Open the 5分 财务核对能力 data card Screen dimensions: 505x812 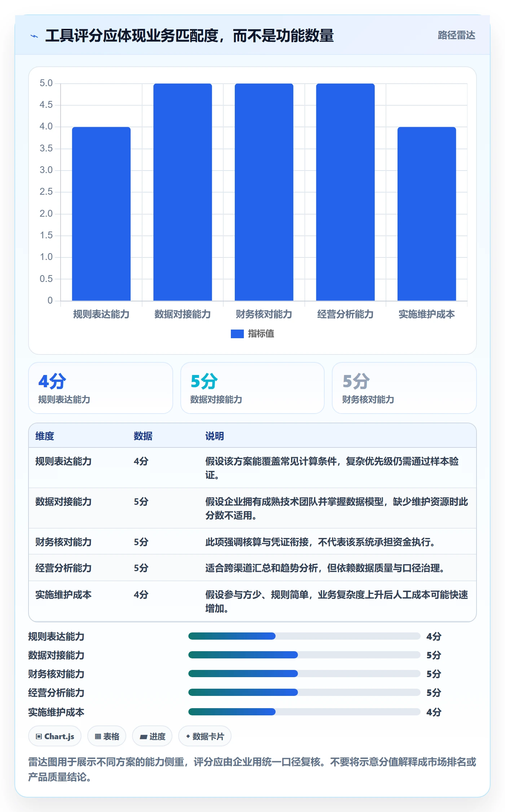404,388
